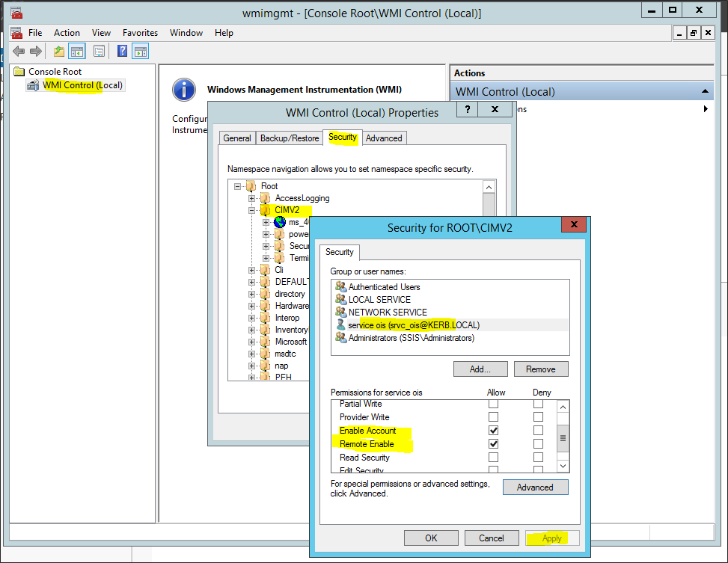The height and width of the screenshot is (563, 728).
Task: Open the File menu
Action: tap(35, 33)
